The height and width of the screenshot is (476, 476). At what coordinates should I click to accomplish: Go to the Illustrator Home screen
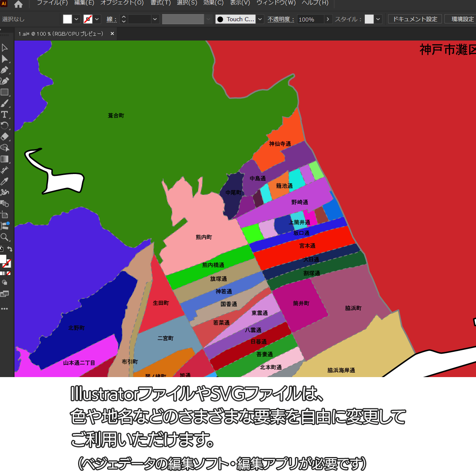(18, 4)
